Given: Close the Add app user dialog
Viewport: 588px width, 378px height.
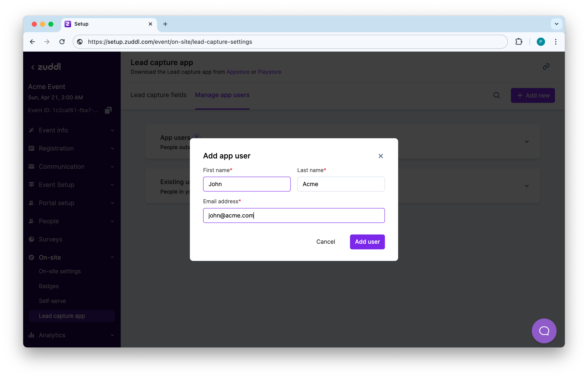Looking at the screenshot, I should [381, 156].
